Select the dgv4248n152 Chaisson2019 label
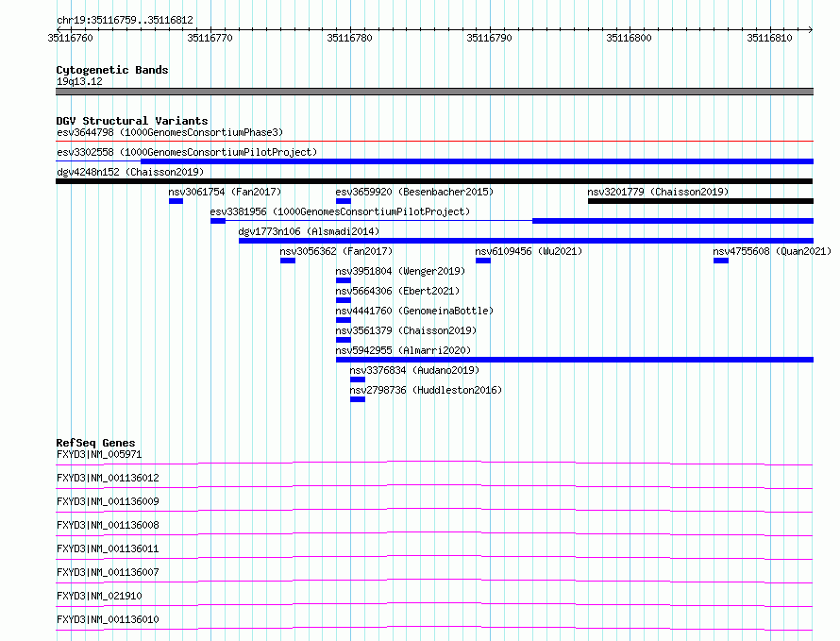The image size is (840, 641). (x=130, y=172)
